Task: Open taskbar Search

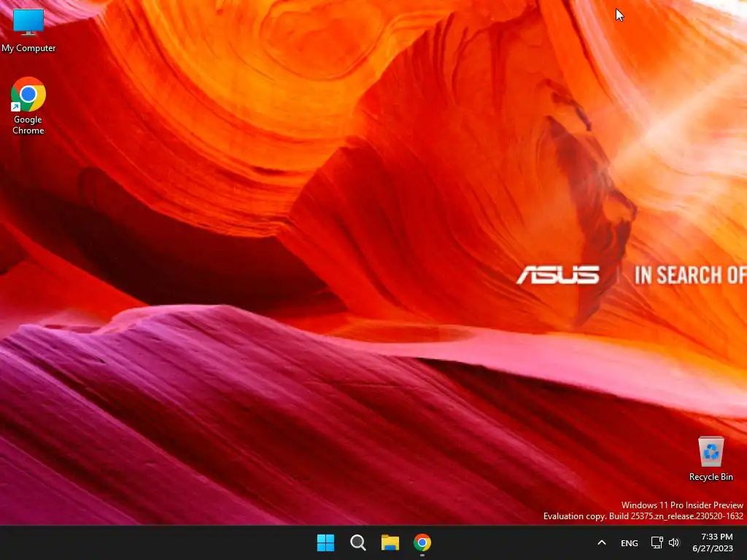Action: [x=357, y=542]
